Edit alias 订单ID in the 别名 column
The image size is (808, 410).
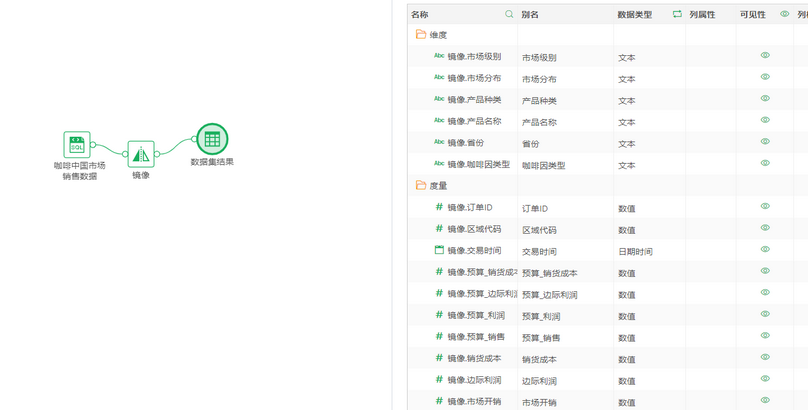535,209
